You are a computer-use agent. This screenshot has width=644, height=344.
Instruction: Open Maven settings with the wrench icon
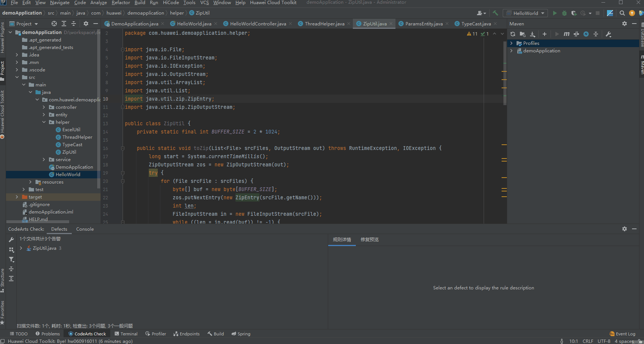(x=608, y=34)
